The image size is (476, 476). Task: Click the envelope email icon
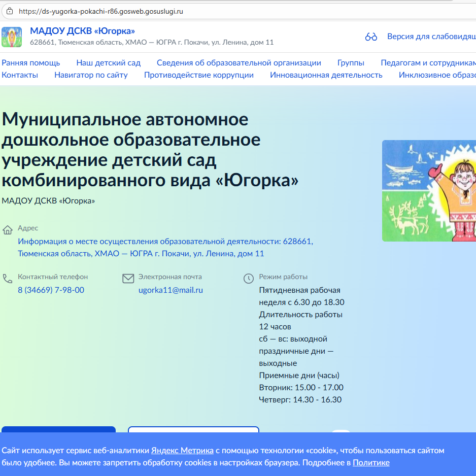(x=128, y=279)
